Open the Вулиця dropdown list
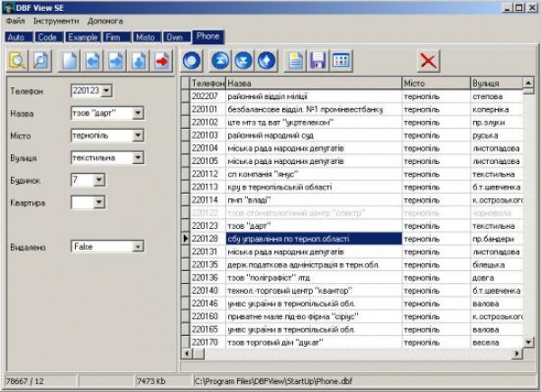Viewport: 541px width, 392px height. [137, 158]
